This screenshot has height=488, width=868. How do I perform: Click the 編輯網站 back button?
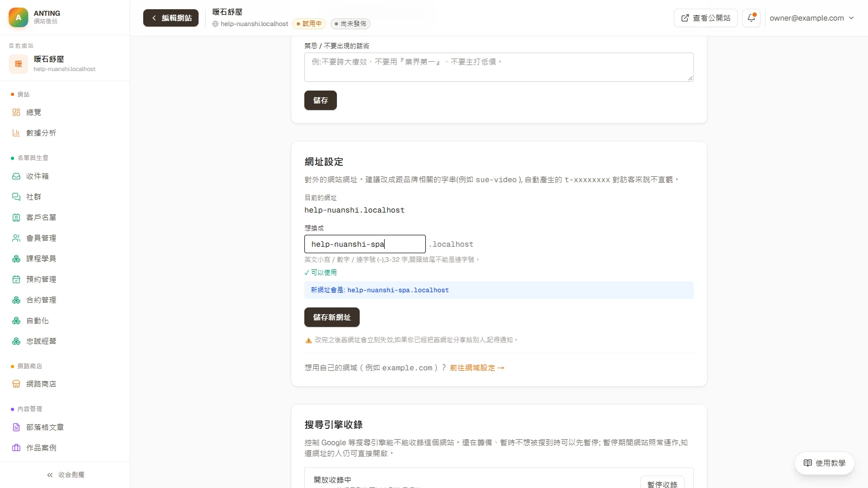pos(171,18)
